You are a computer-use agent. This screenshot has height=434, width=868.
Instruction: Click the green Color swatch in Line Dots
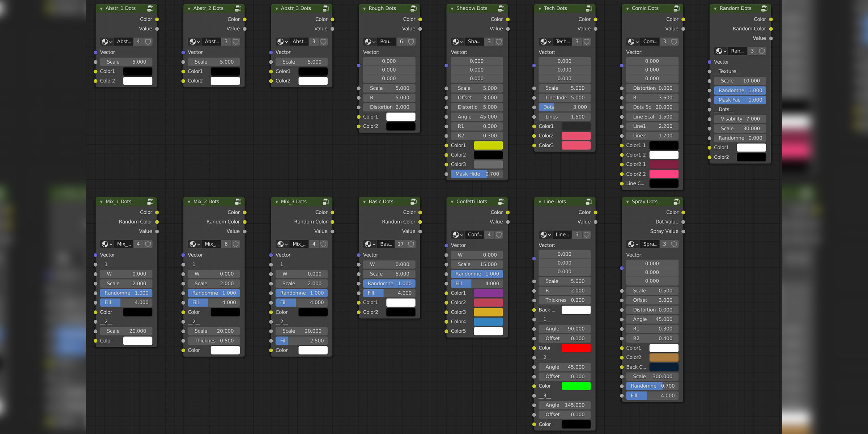pos(576,386)
